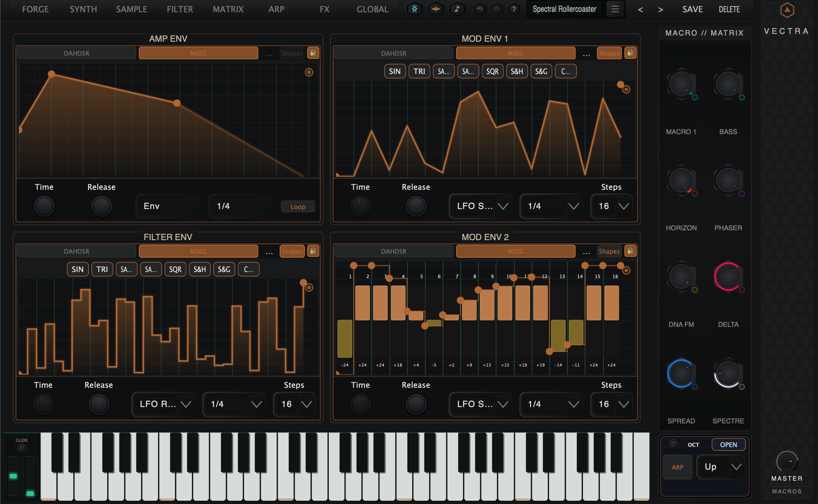818x504 pixels.
Task: Toggle the OPEN keyboard button
Action: [x=728, y=445]
